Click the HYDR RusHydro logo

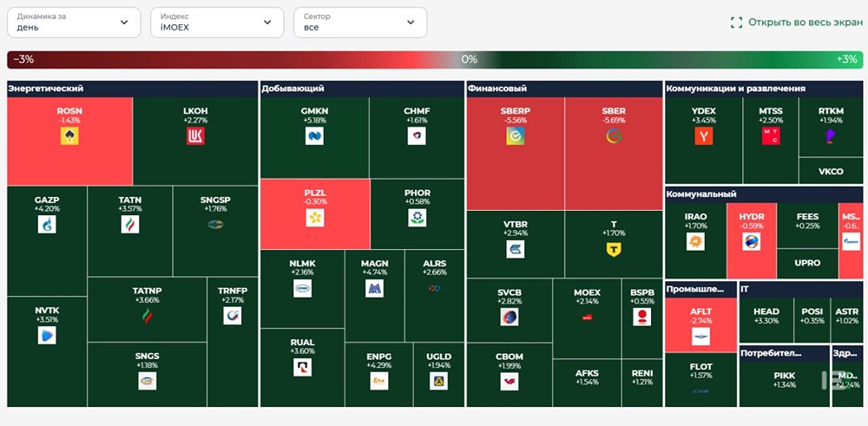(751, 241)
